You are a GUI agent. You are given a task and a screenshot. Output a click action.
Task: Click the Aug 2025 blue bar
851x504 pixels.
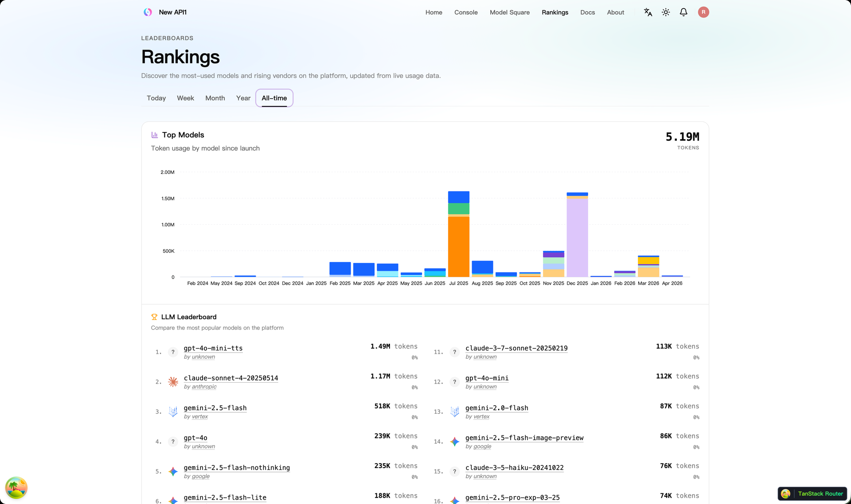pos(482,267)
